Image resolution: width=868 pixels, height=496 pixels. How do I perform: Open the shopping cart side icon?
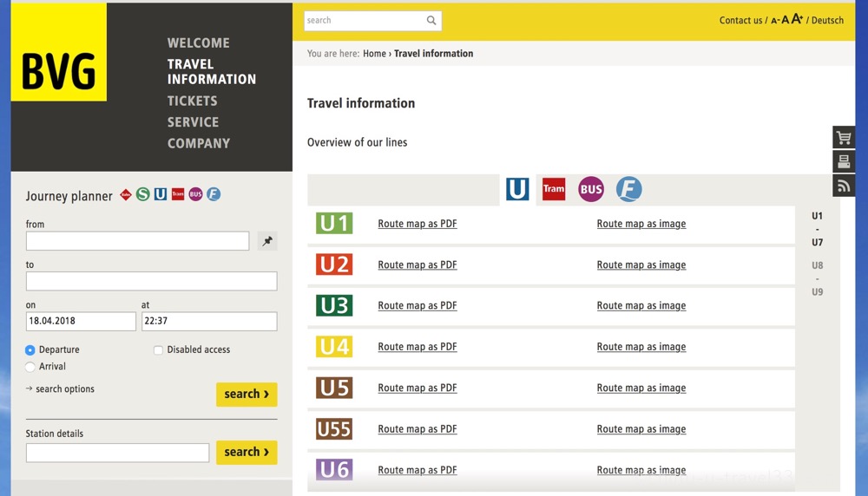click(844, 137)
